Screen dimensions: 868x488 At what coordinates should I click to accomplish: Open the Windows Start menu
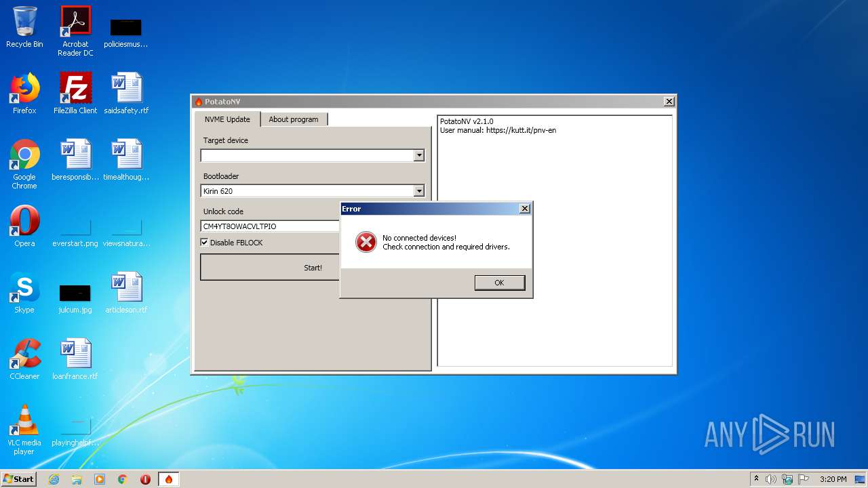(x=19, y=479)
